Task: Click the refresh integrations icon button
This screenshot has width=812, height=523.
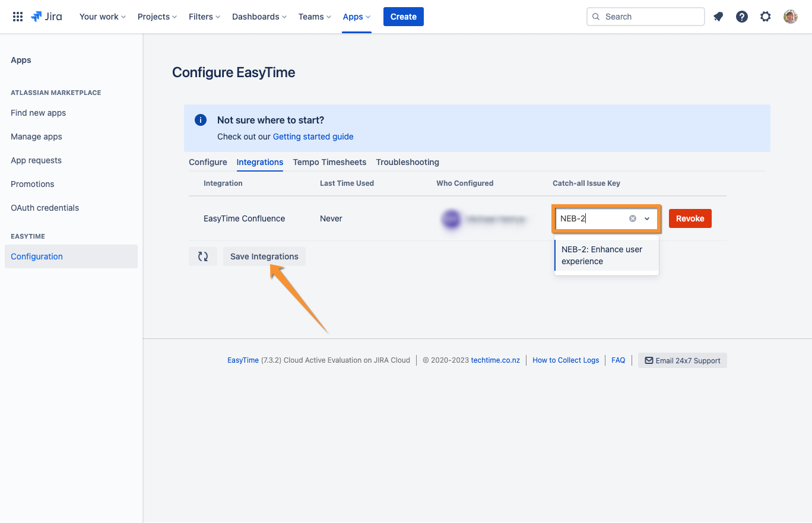Action: [x=203, y=256]
